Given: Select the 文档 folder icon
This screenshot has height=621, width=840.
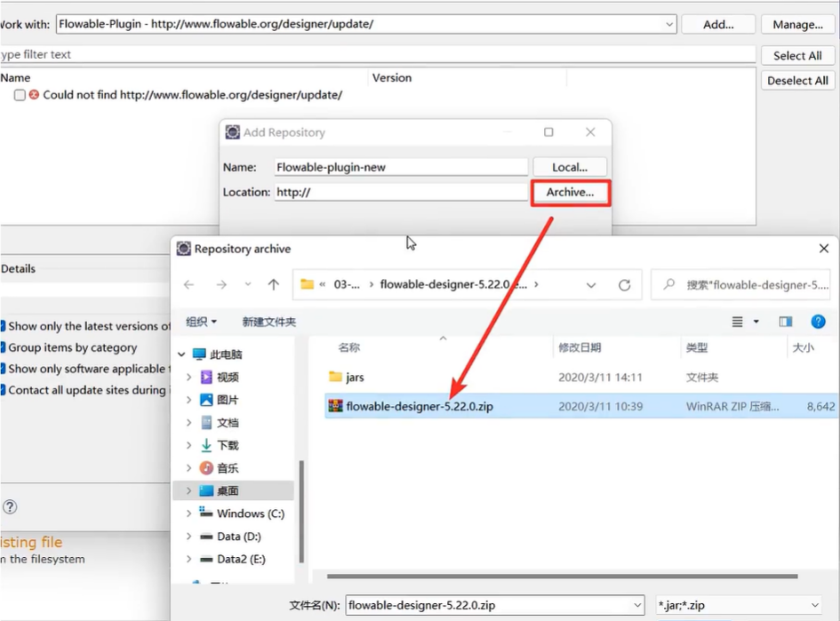Looking at the screenshot, I should tap(206, 422).
